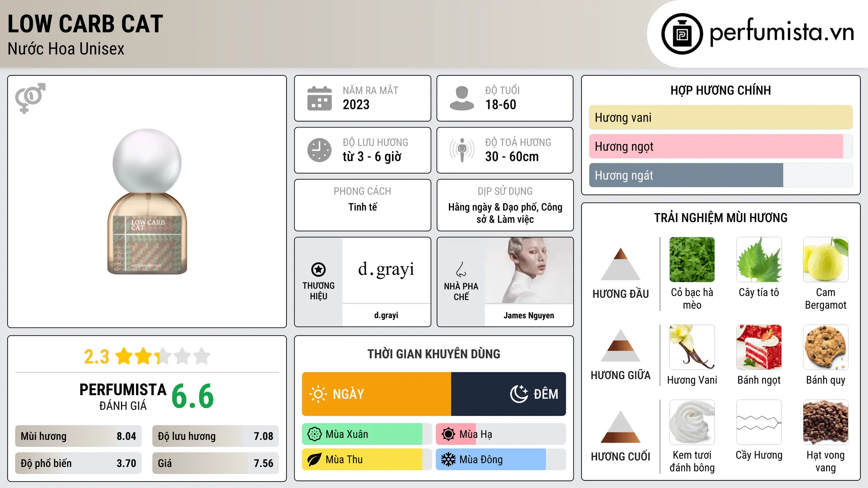The width and height of the screenshot is (868, 488).
Task: Click the Mùa Hạ season label
Action: pos(476,434)
